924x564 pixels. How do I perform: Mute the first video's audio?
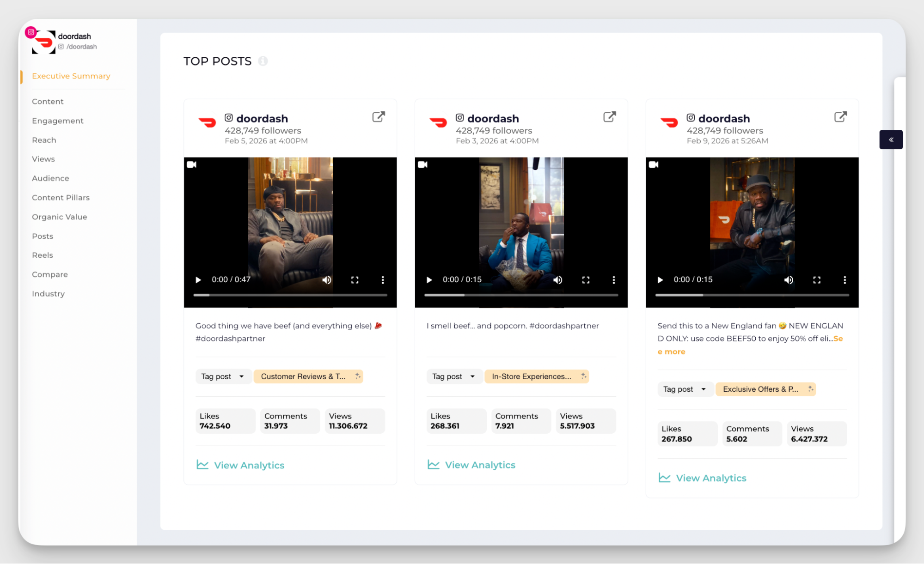327,279
